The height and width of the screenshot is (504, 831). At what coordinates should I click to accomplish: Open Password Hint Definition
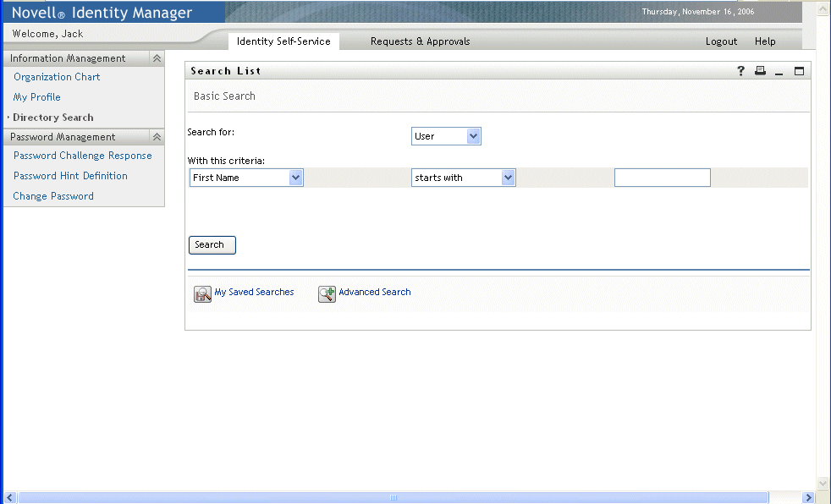70,176
